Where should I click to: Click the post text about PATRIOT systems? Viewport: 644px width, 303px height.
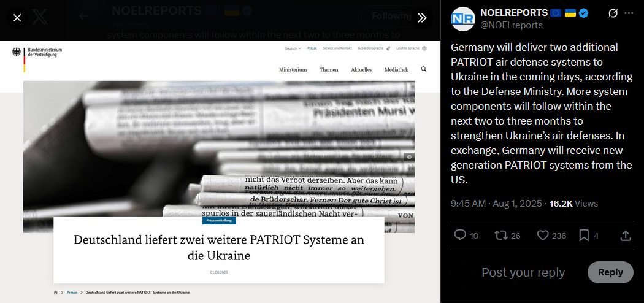(542, 112)
